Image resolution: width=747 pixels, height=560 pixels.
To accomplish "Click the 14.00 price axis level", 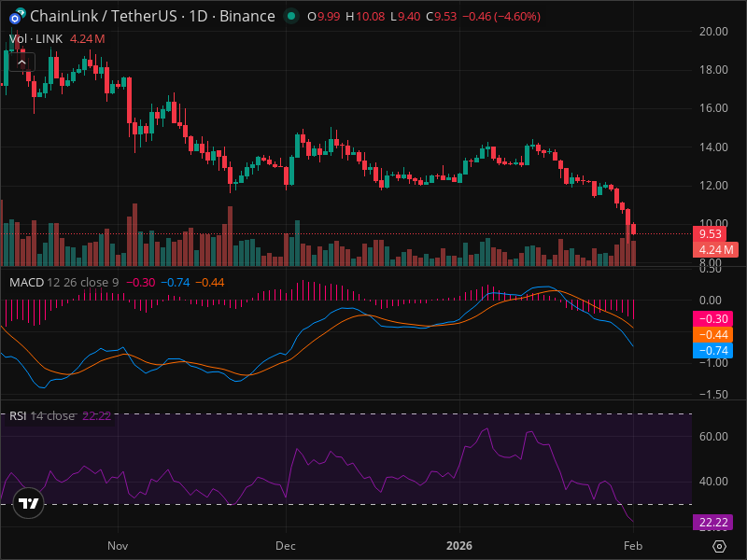I will click(713, 147).
